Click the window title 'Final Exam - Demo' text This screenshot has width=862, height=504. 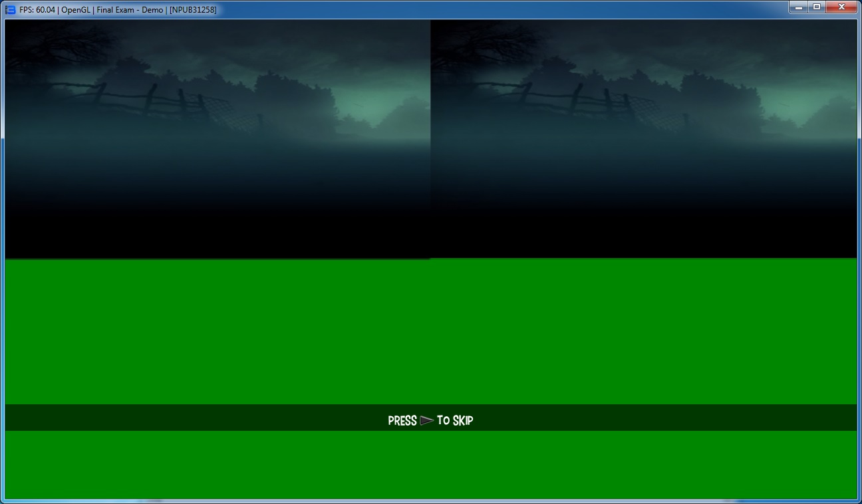pos(130,10)
